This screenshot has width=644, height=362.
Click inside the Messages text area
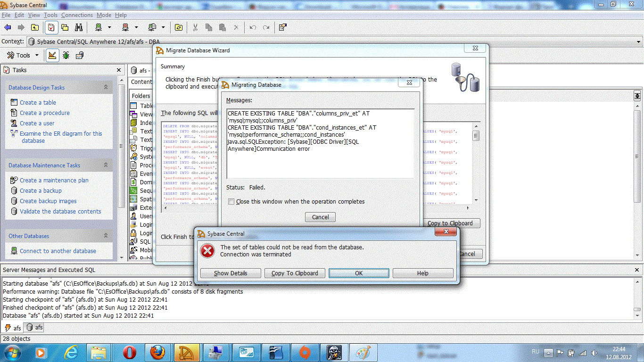pyautogui.click(x=321, y=143)
